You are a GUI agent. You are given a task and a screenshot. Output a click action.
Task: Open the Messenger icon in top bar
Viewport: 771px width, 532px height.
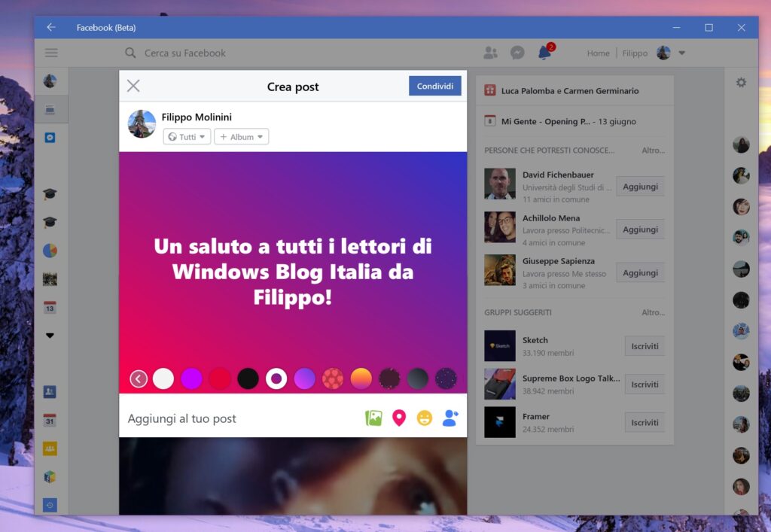[517, 53]
